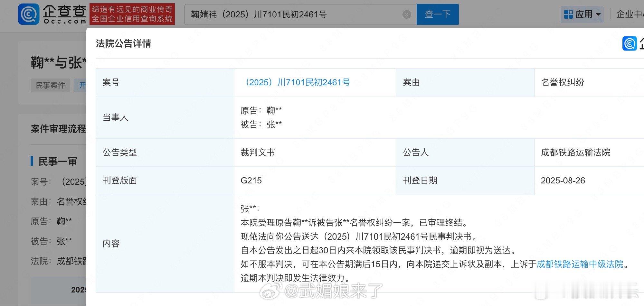Screen dimensions: 644x306
Task: Click the Qcc.com logo icon
Action: 29,14
